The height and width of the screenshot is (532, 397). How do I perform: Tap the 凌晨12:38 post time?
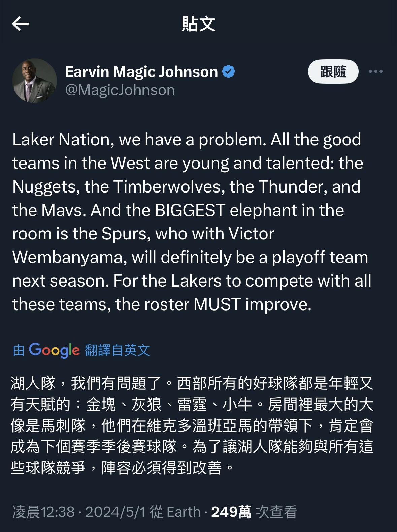point(43,512)
